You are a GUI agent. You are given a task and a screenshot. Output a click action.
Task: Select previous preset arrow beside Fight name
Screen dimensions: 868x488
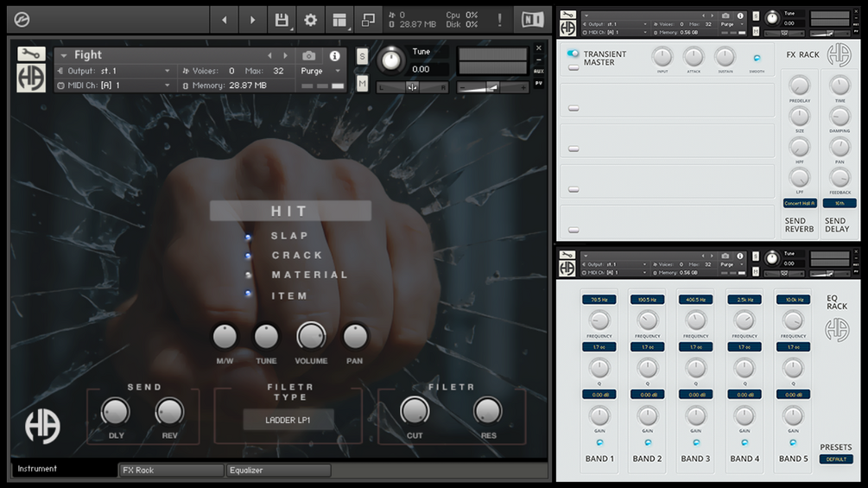(269, 56)
